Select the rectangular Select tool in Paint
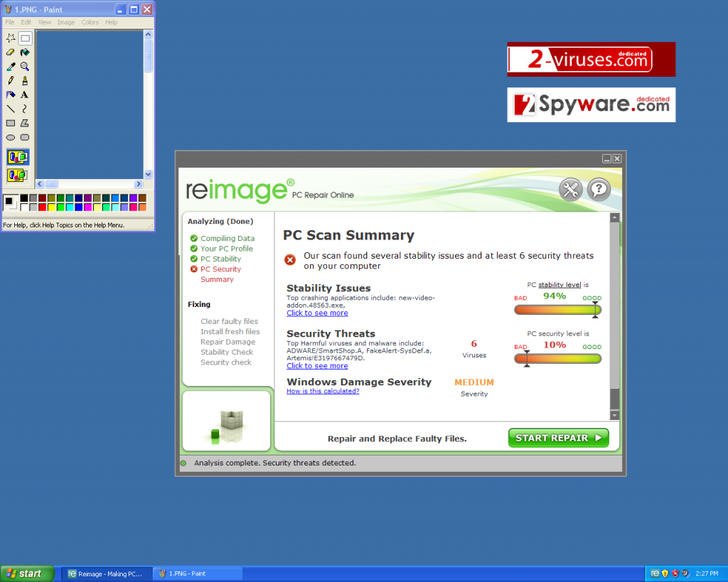 [25, 38]
